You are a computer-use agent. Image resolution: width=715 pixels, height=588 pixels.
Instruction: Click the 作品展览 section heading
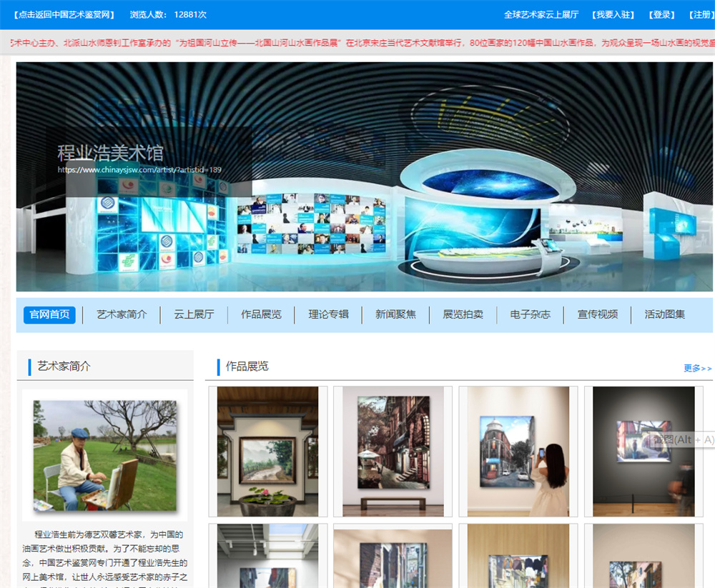tap(247, 367)
